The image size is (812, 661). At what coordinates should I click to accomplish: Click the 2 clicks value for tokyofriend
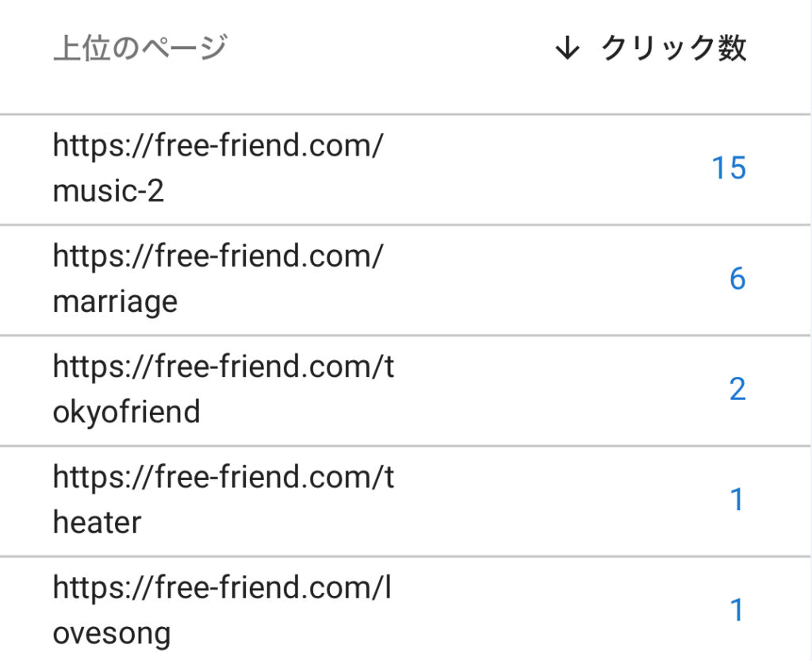(737, 389)
